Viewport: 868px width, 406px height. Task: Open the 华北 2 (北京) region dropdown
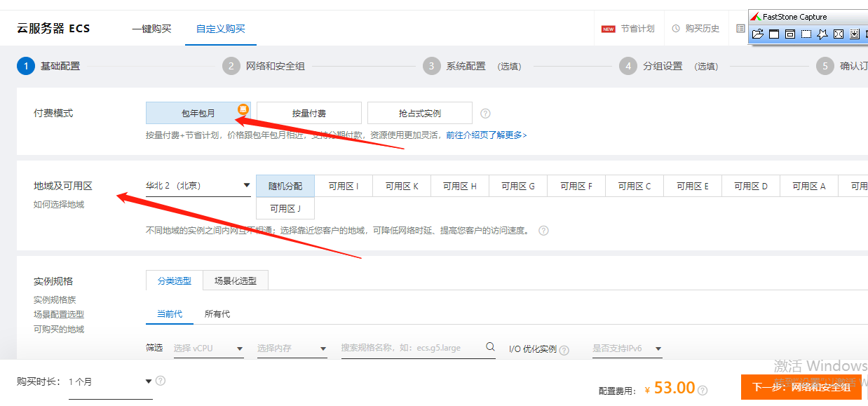(198, 186)
